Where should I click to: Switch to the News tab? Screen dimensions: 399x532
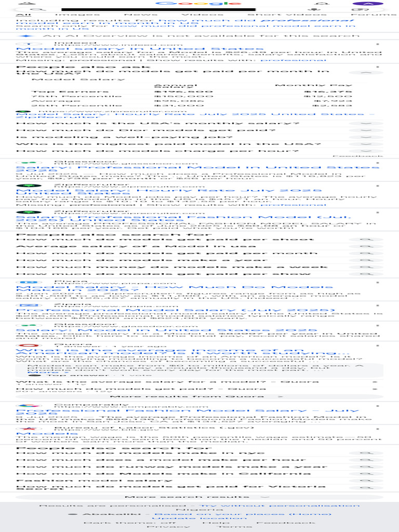pyautogui.click(x=141, y=15)
